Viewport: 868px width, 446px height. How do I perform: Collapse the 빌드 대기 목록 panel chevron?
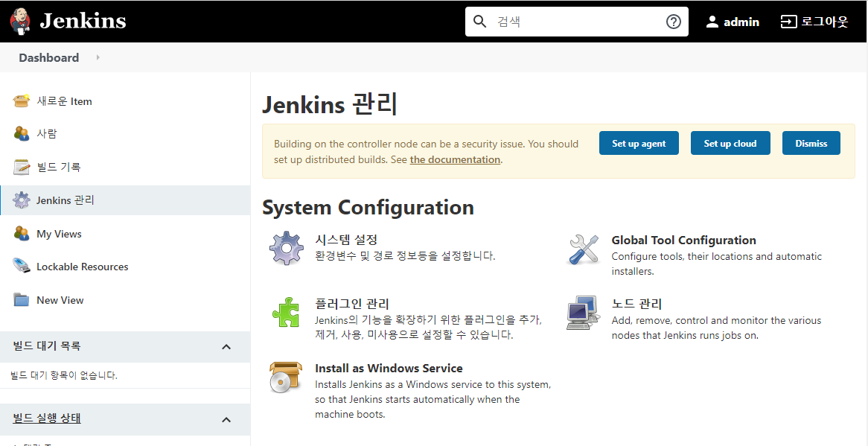(x=226, y=347)
